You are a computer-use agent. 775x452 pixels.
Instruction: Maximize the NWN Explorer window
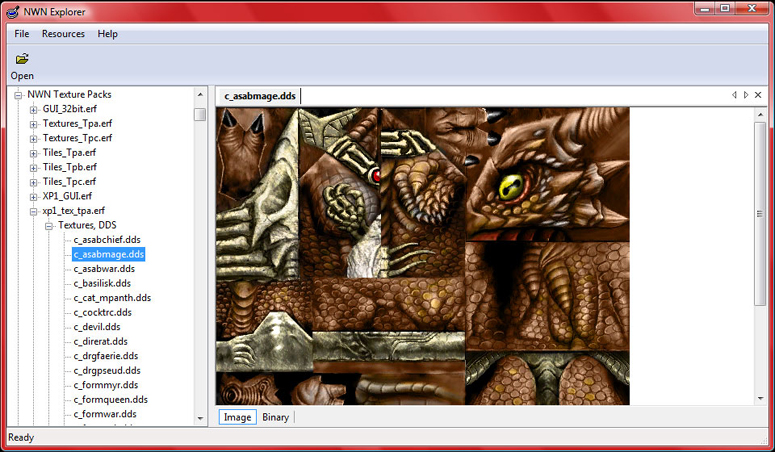(725, 8)
